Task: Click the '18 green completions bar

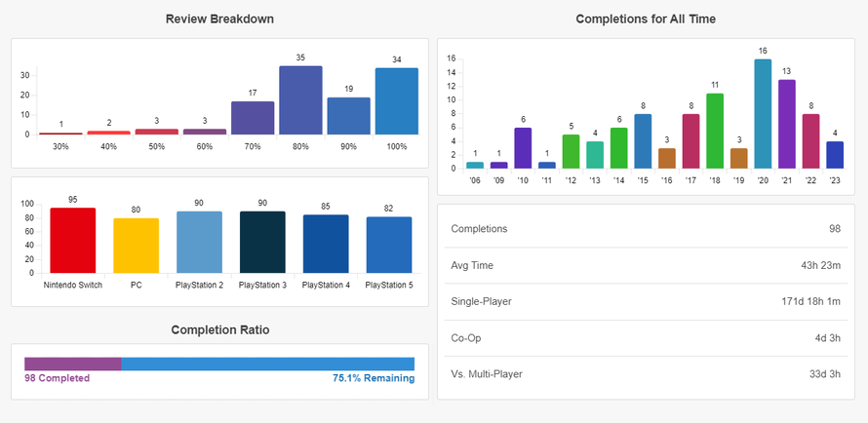Action: coord(715,132)
